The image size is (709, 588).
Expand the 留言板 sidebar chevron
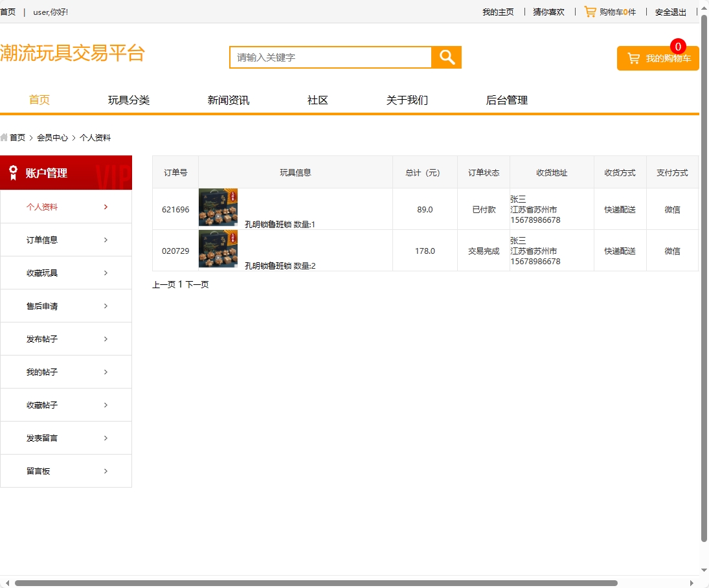[x=106, y=471]
